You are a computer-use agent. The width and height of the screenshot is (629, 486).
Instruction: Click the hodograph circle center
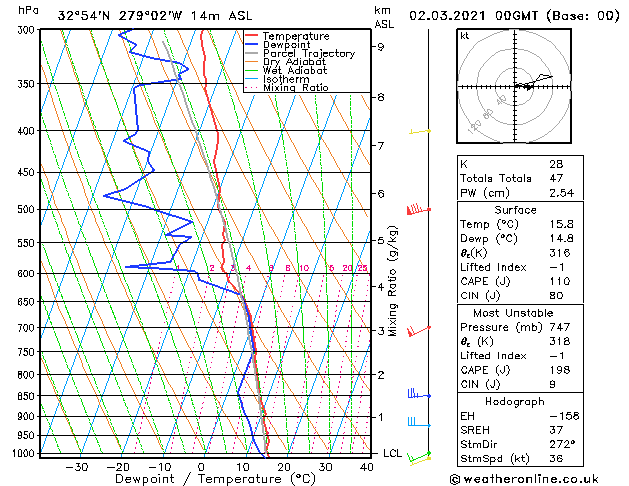pos(515,86)
